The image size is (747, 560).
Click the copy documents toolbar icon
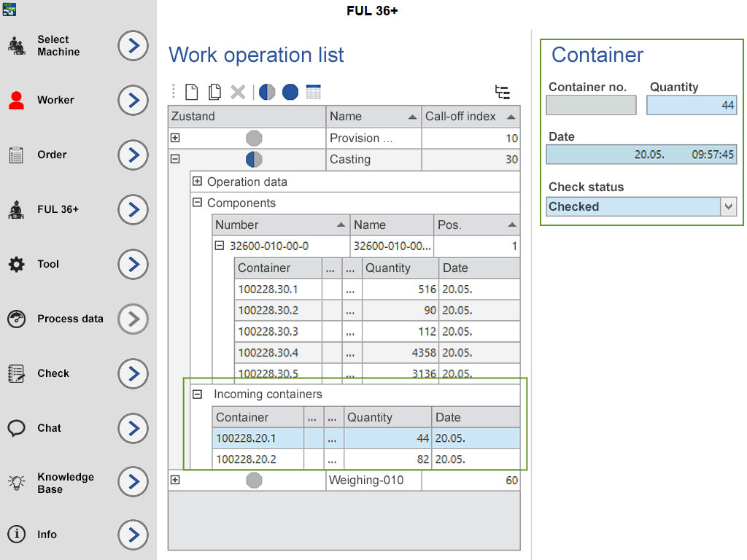coord(214,92)
